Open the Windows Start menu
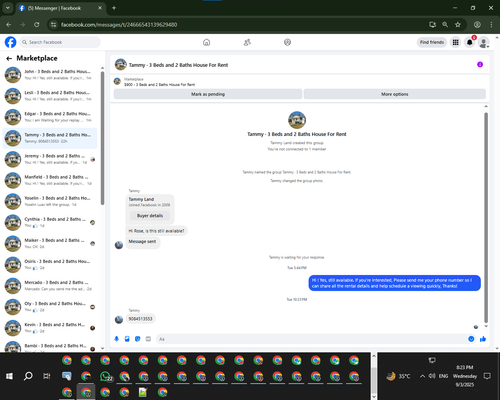Image resolution: width=500 pixels, height=400 pixels. [x=9, y=376]
